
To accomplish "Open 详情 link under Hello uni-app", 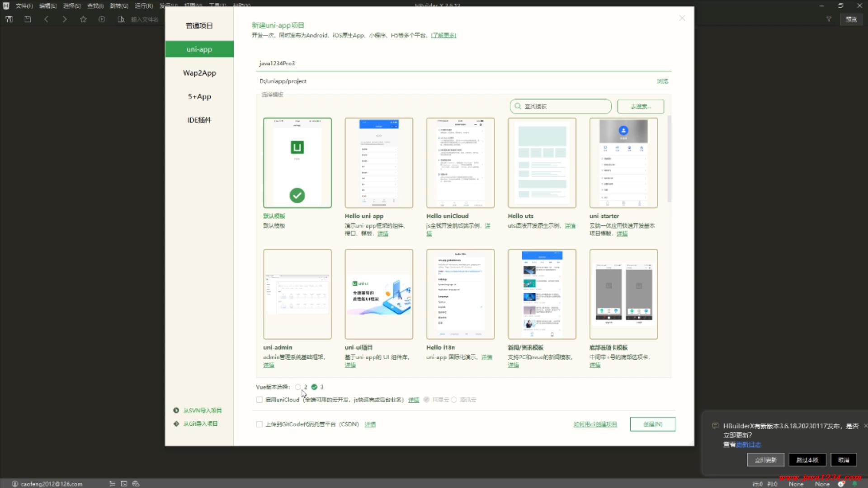I will point(383,234).
